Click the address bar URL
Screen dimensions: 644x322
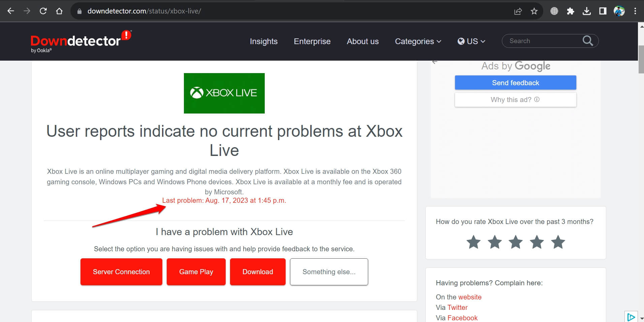[x=144, y=11]
